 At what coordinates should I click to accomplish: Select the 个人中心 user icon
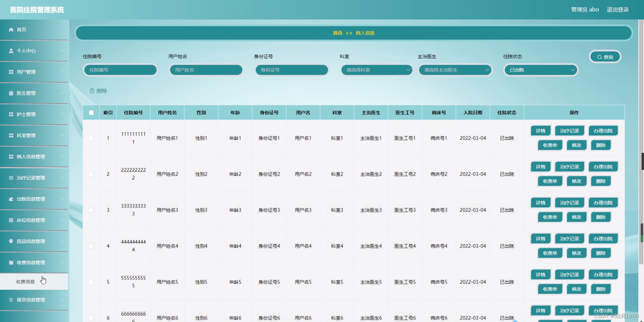click(11, 51)
